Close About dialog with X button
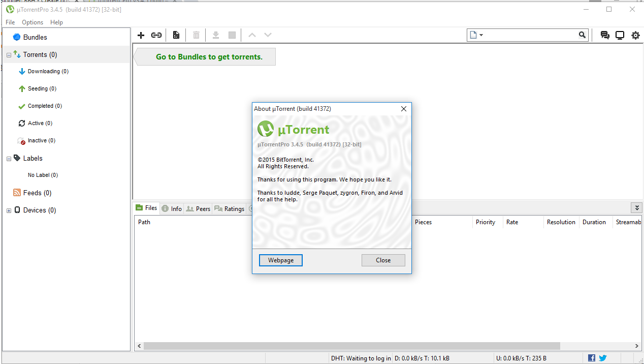This screenshot has width=644, height=364. click(x=404, y=109)
